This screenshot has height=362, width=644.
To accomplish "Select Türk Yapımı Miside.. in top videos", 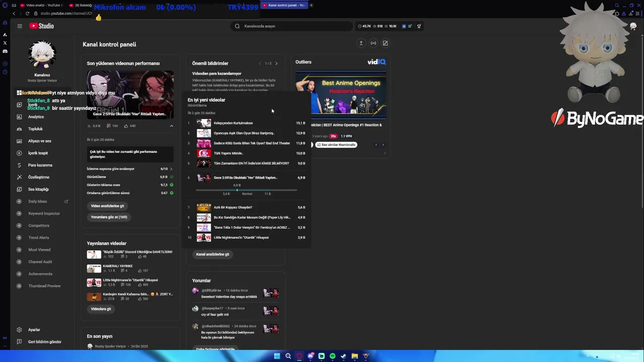I will (247, 153).
